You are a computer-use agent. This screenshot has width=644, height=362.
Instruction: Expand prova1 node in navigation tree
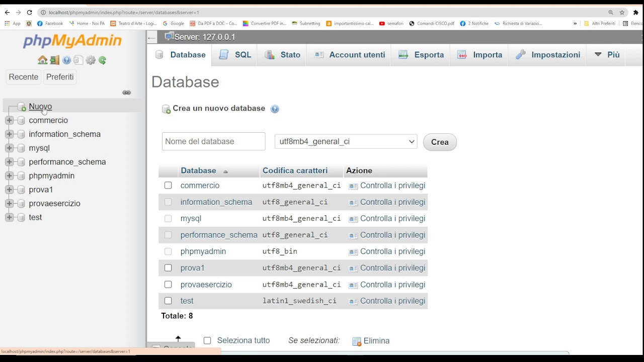pyautogui.click(x=9, y=190)
